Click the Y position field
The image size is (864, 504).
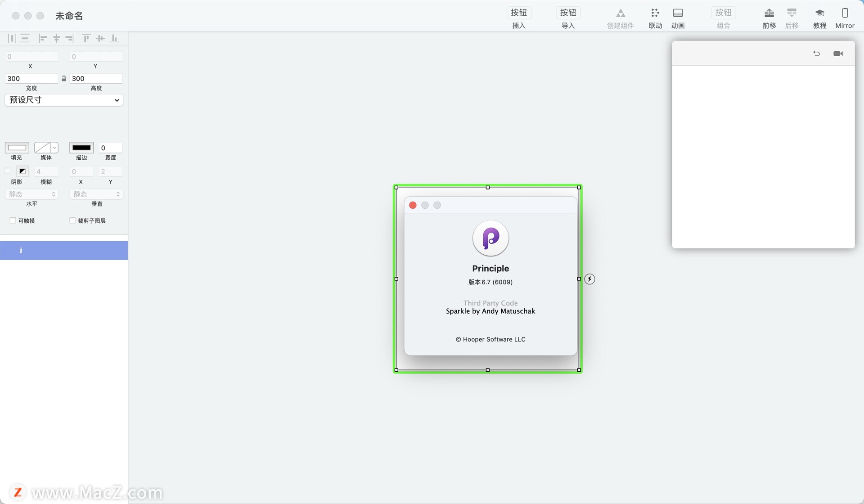[x=96, y=57]
